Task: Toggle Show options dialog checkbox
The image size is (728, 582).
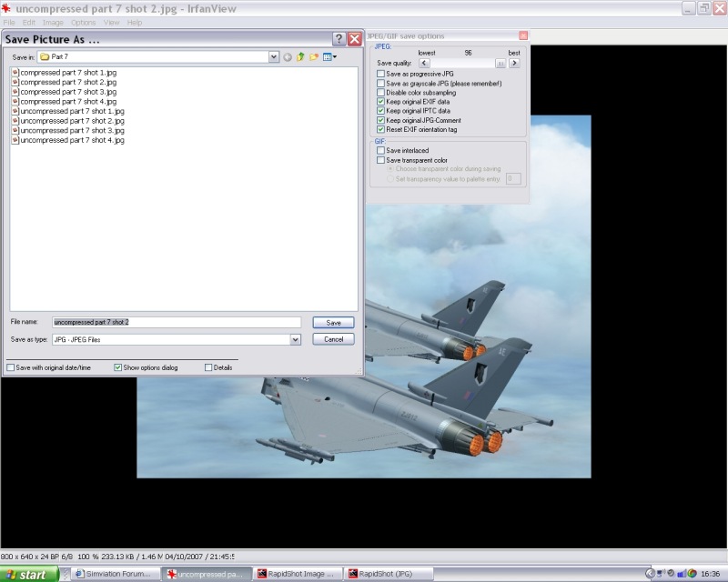Action: (x=118, y=367)
